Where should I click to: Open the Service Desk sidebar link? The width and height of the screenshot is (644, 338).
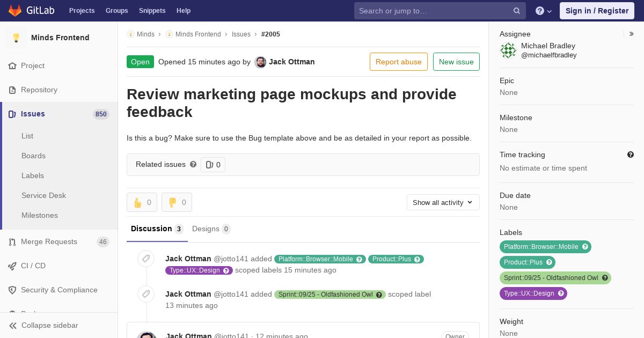tap(43, 195)
